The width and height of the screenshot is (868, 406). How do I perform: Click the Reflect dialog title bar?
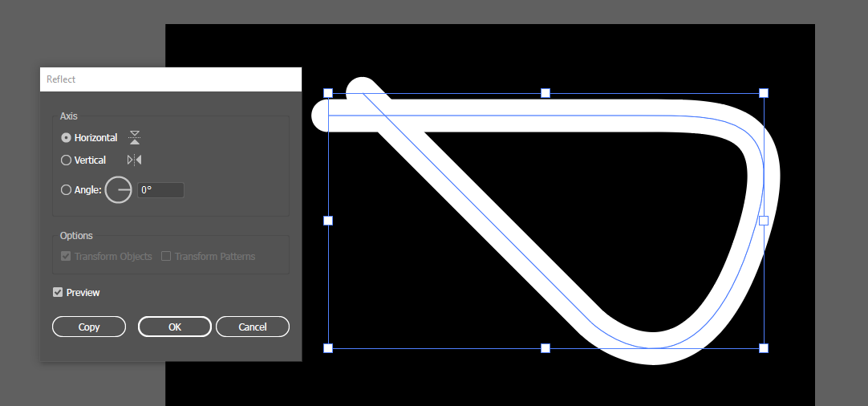(x=171, y=79)
